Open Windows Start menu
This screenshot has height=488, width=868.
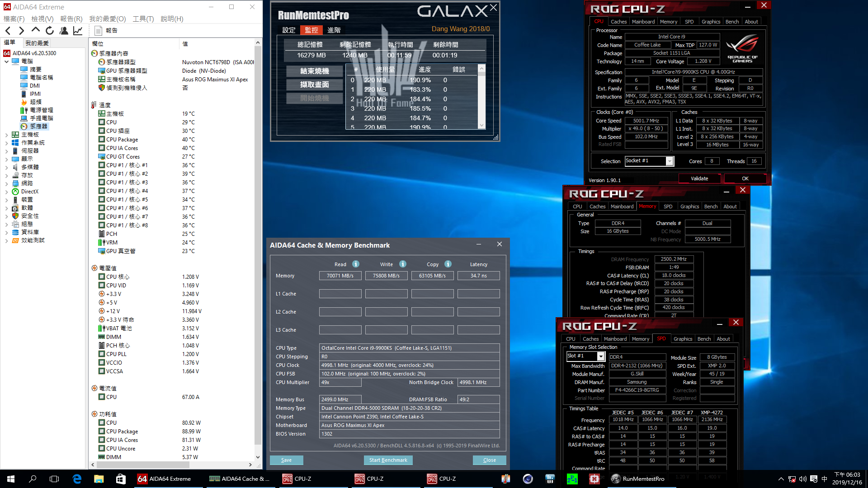(11, 479)
